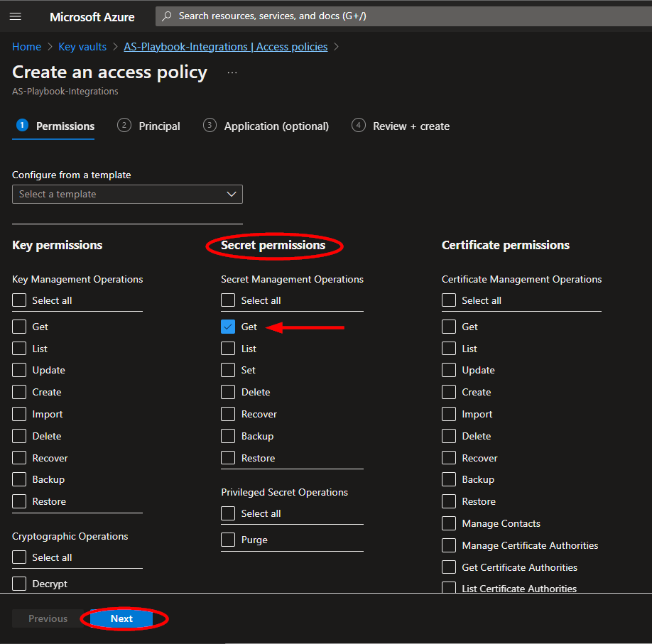Enable Manage Certificate Authorities permission
This screenshot has height=644, width=652.
[449, 545]
